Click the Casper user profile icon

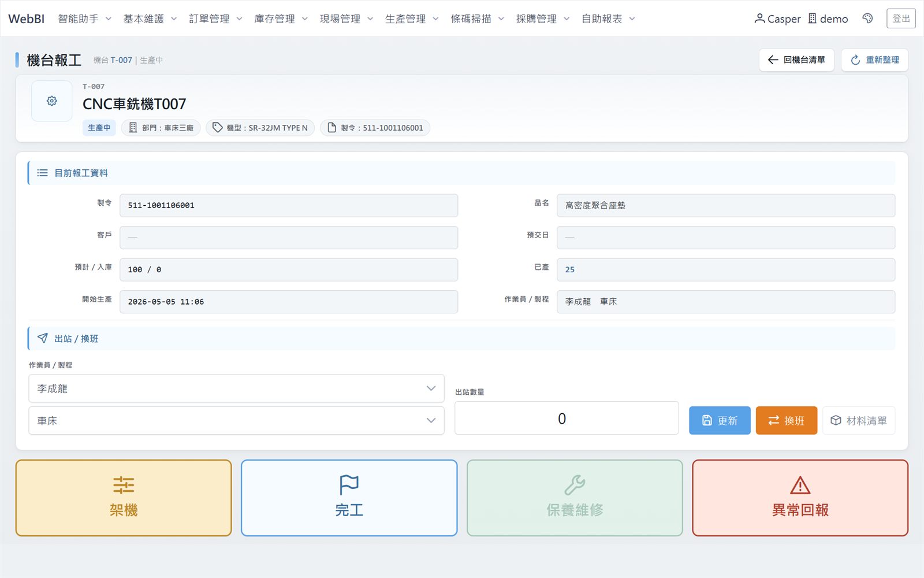click(759, 18)
